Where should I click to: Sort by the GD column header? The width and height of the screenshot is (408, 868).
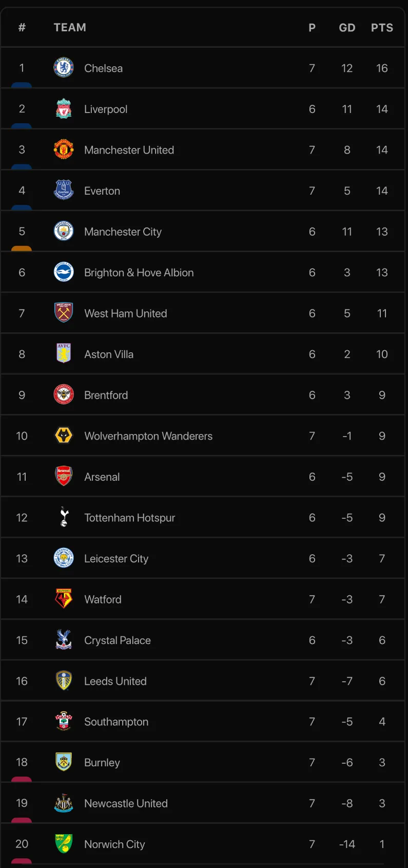(x=347, y=28)
